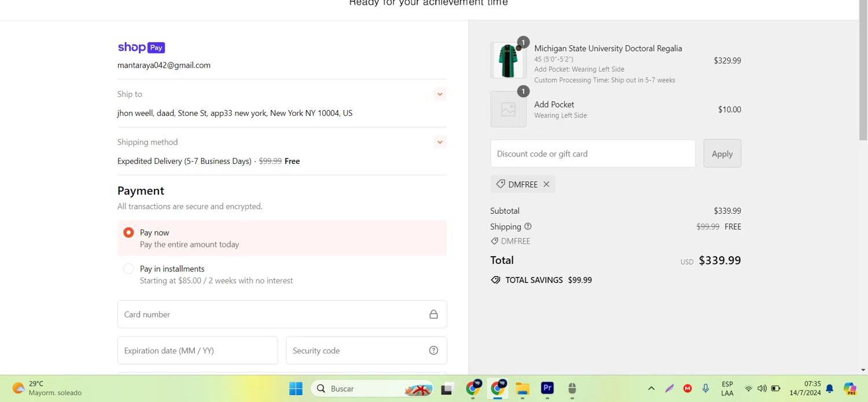This screenshot has width=868, height=402.
Task: Select the Pay now radio option
Action: [x=128, y=232]
